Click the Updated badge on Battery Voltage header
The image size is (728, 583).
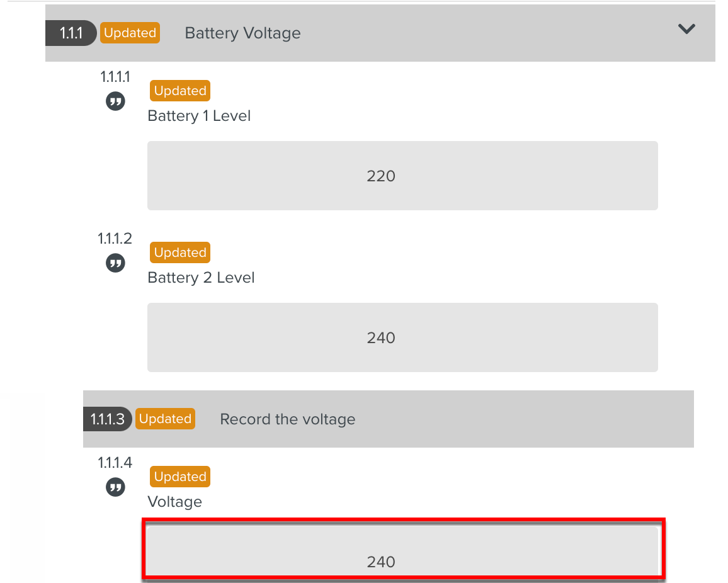pyautogui.click(x=130, y=33)
